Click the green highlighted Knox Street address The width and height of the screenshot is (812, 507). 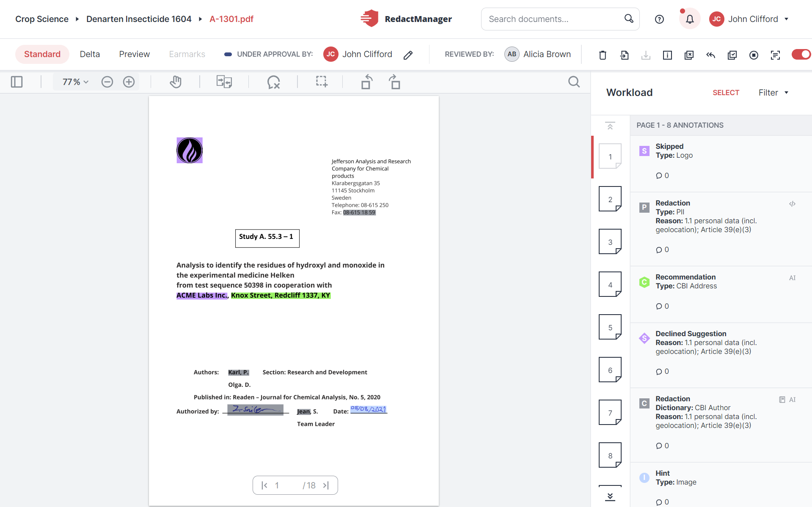[x=281, y=295]
